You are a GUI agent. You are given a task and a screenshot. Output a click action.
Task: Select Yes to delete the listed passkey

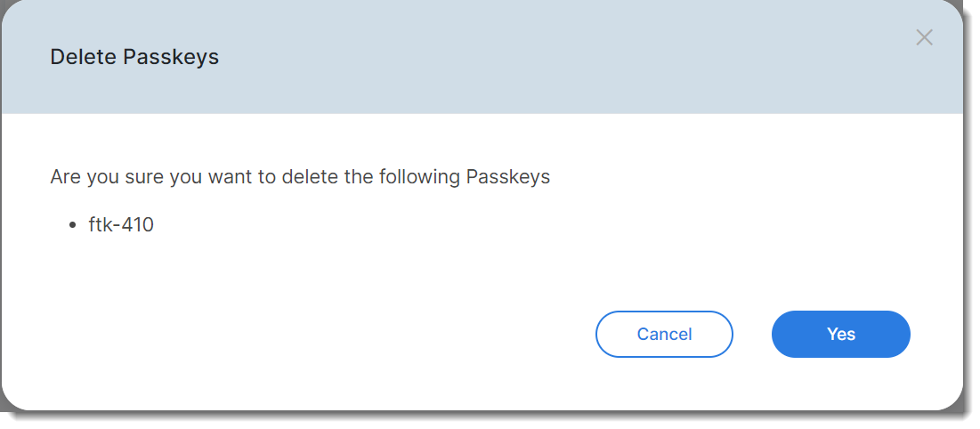(840, 334)
